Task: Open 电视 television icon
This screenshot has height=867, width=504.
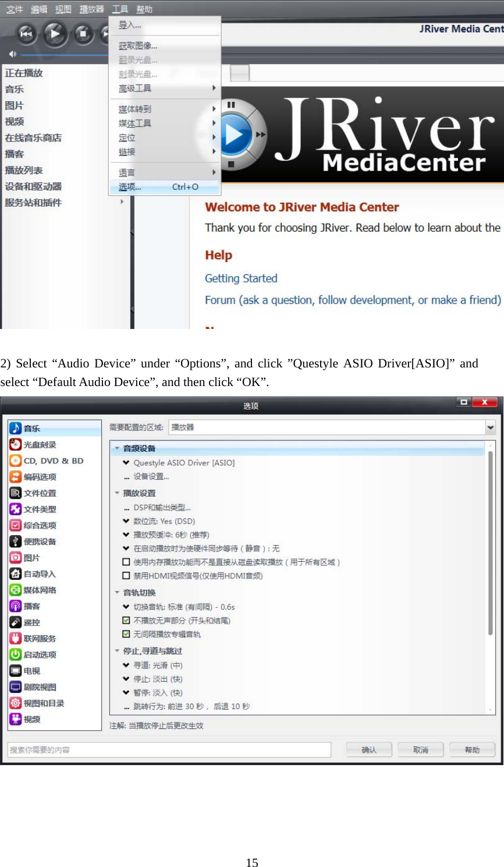Action: pos(16,671)
